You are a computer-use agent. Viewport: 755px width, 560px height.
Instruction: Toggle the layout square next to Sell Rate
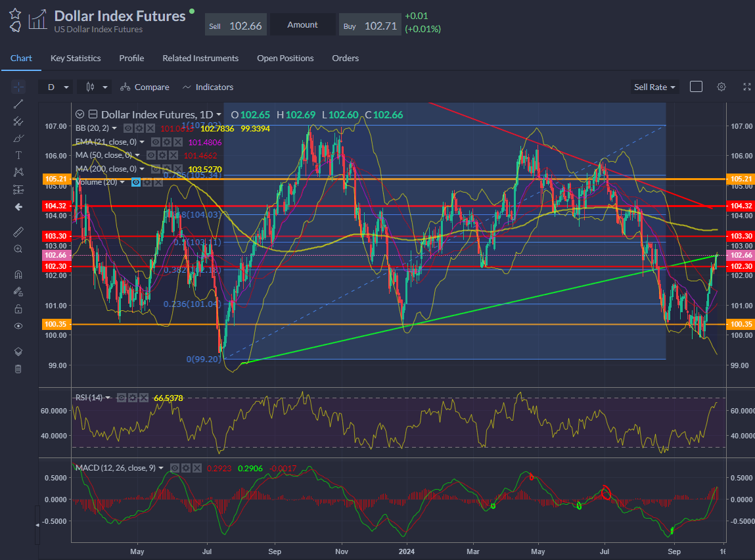click(x=696, y=87)
